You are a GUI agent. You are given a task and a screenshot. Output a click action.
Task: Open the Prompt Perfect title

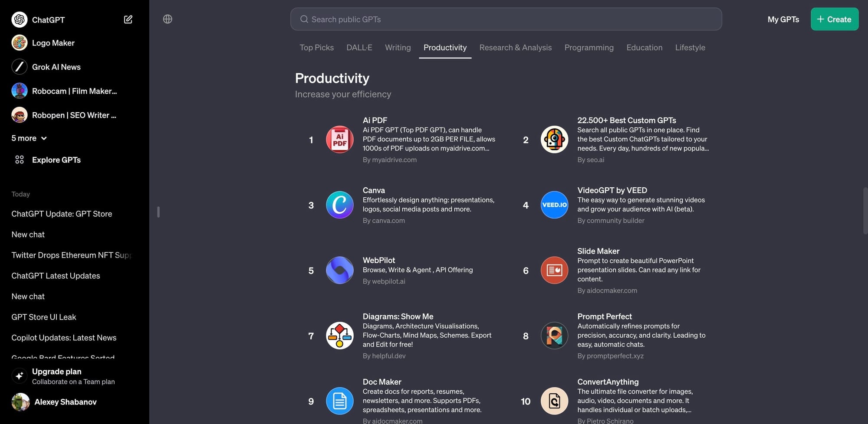605,316
